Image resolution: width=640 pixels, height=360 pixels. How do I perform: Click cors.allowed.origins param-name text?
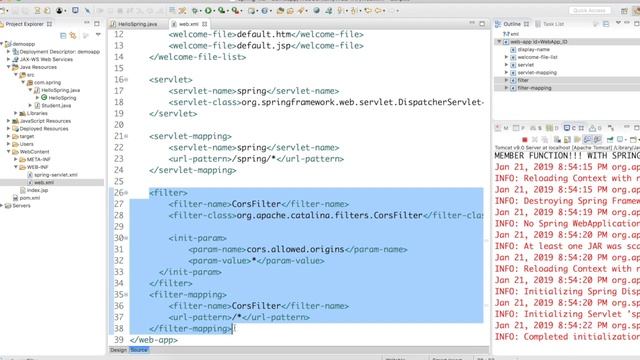pos(295,249)
